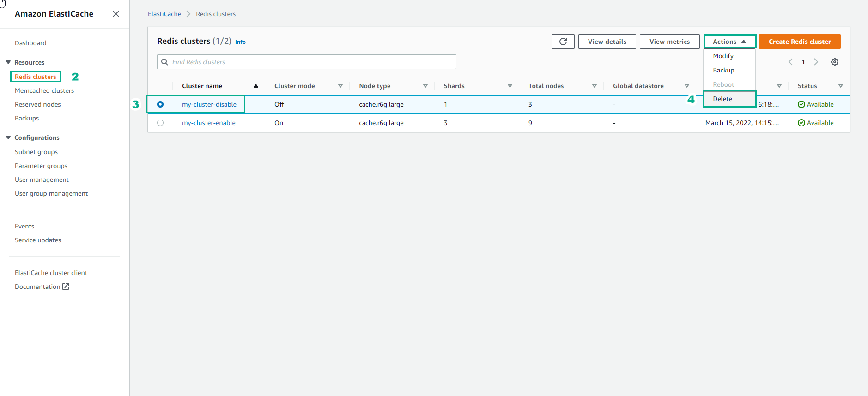Screen dimensions: 868x396
Task: Click 'March 15, 2022, 14:15' creation time
Action: click(742, 123)
